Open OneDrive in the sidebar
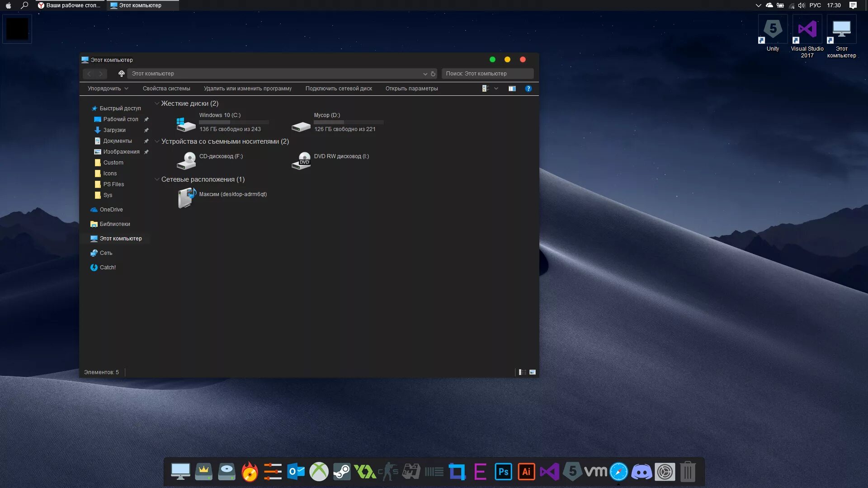Image resolution: width=868 pixels, height=488 pixels. pos(111,210)
